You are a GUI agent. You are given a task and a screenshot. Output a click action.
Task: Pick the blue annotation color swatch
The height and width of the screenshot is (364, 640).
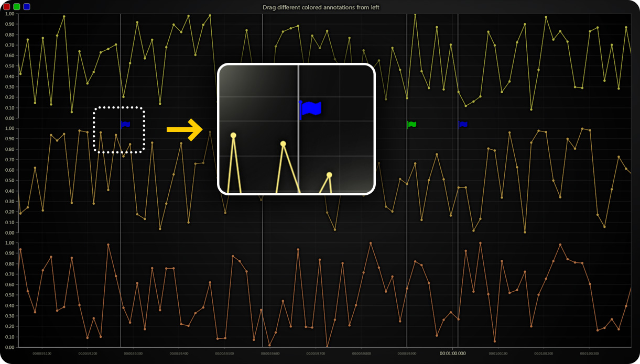coord(27,7)
